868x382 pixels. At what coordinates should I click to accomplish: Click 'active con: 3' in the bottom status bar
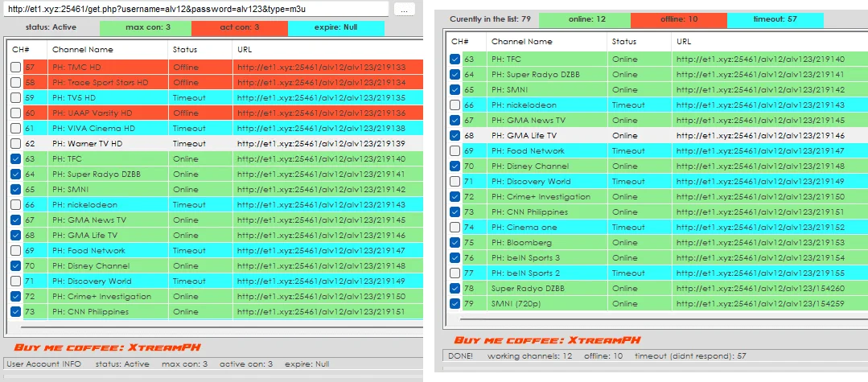pyautogui.click(x=246, y=364)
